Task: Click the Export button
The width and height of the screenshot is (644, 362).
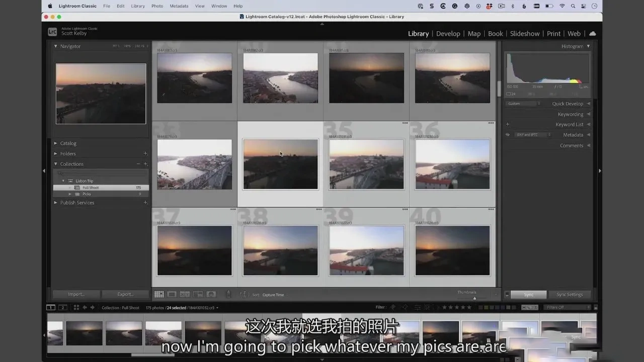Action: pyautogui.click(x=125, y=295)
